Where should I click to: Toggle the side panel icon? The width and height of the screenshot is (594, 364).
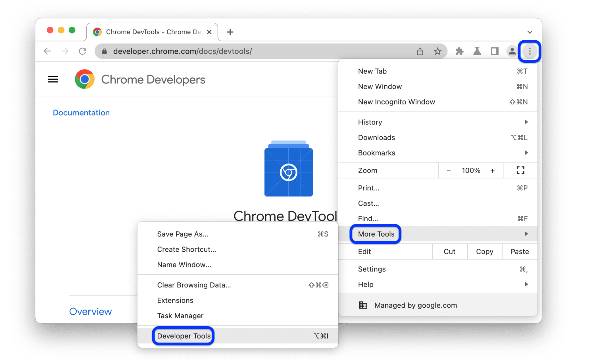[495, 51]
